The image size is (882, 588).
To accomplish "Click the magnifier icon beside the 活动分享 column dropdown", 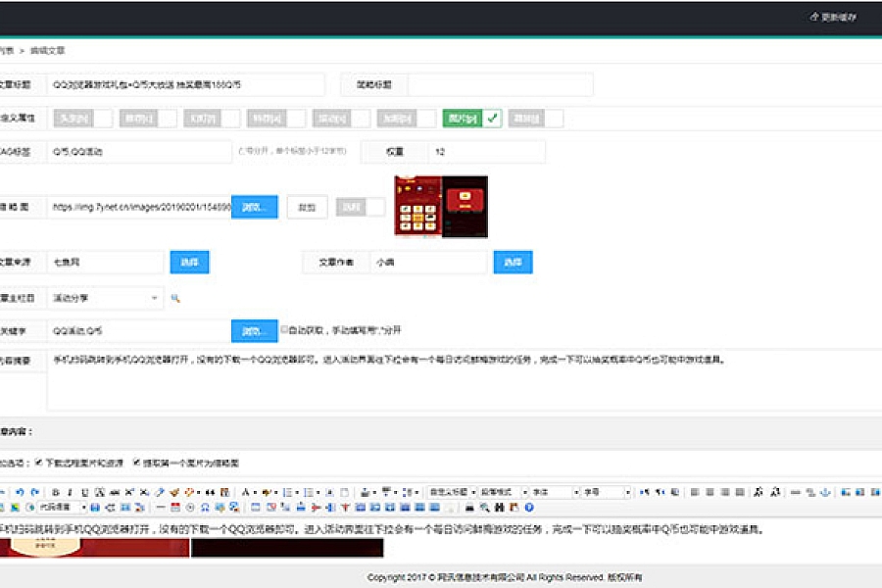I will 175,298.
